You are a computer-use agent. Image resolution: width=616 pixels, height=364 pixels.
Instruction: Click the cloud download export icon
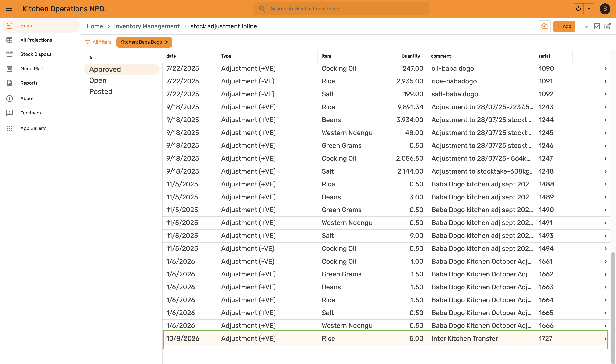545,26
